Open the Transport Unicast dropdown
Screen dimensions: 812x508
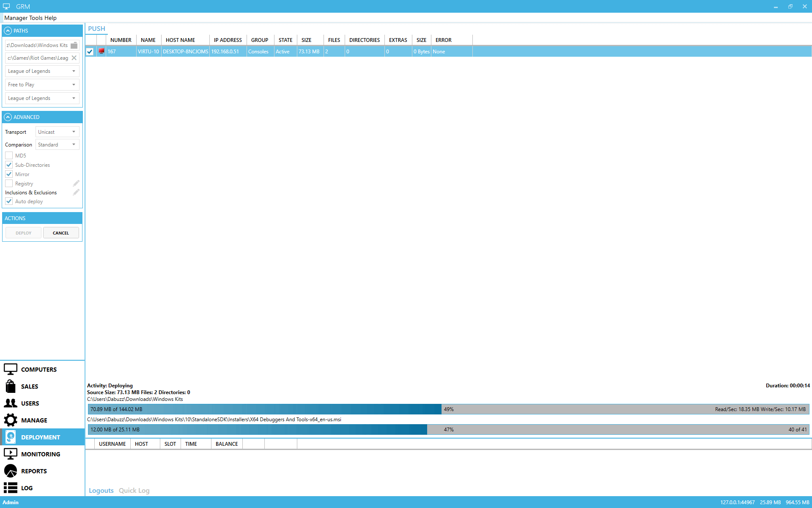pos(57,132)
